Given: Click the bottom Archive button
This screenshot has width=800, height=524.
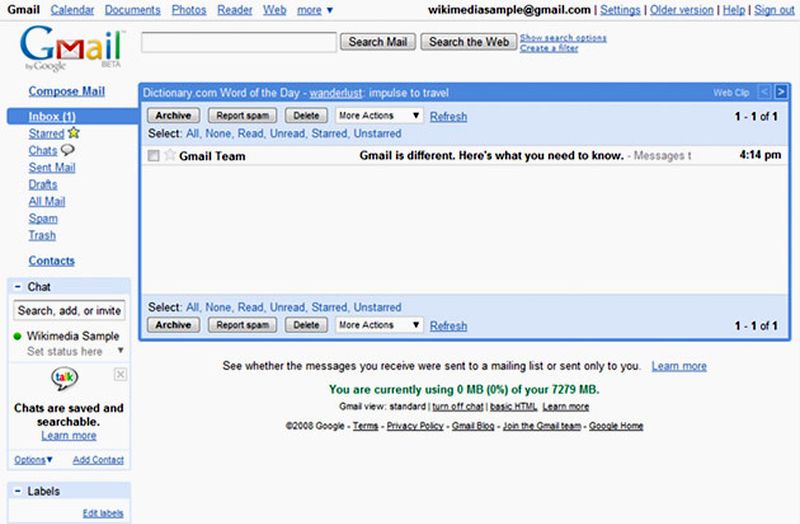Looking at the screenshot, I should (173, 325).
